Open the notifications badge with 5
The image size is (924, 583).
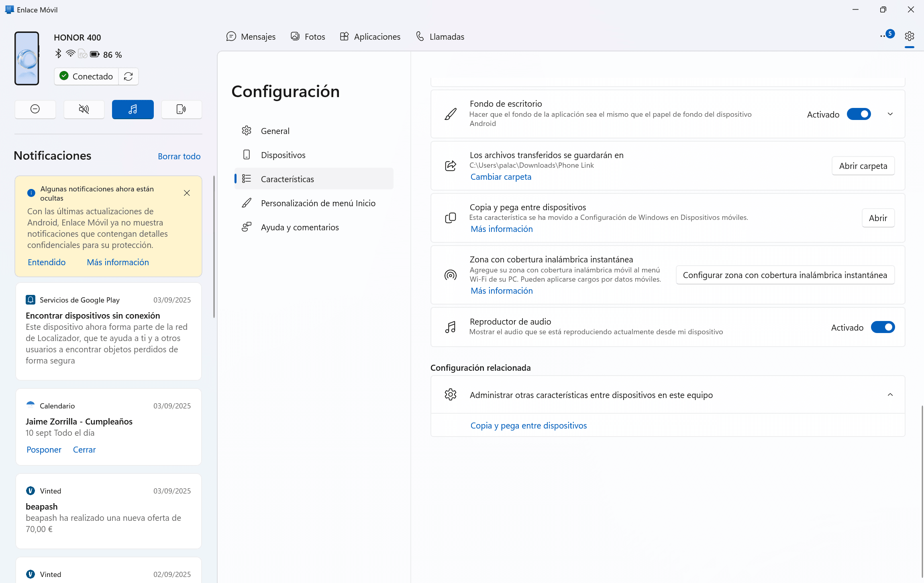click(x=887, y=35)
